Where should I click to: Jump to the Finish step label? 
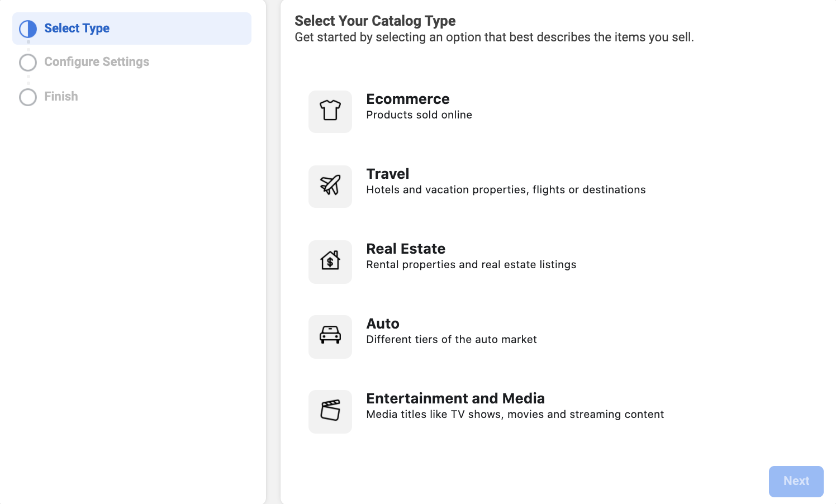tap(61, 97)
